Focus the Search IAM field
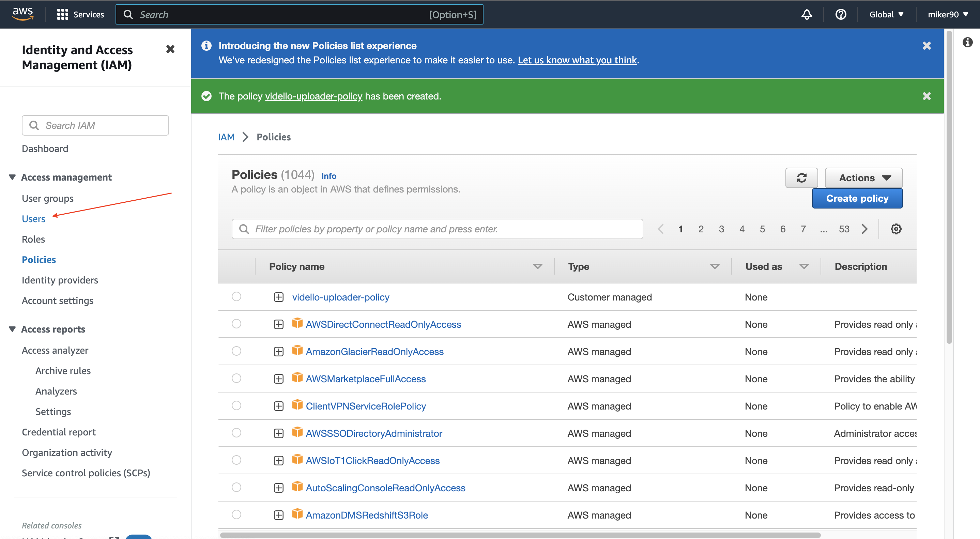Screen dimensions: 980x539 [95, 125]
